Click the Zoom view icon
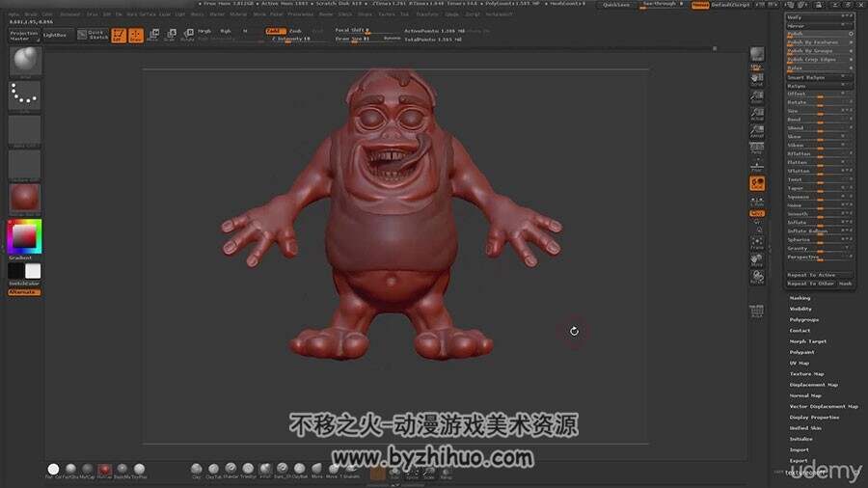This screenshot has height=488, width=868. (757, 97)
